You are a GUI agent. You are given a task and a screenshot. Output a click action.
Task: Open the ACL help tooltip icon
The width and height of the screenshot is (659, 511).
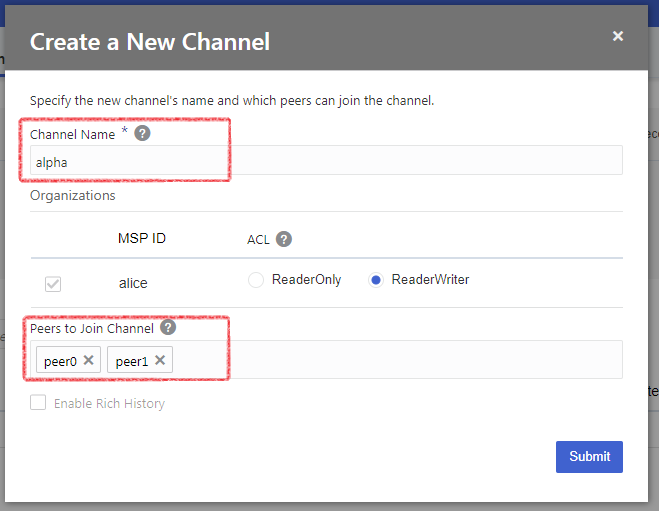(x=284, y=239)
